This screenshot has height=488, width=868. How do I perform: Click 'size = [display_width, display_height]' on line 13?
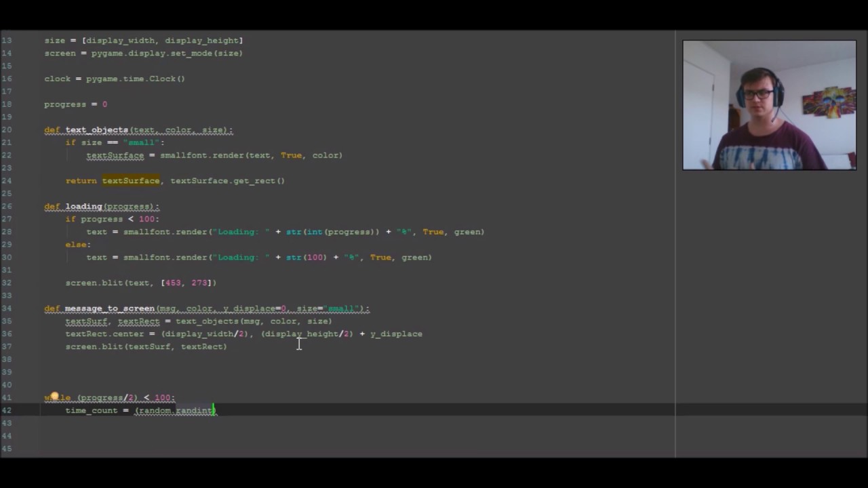144,41
